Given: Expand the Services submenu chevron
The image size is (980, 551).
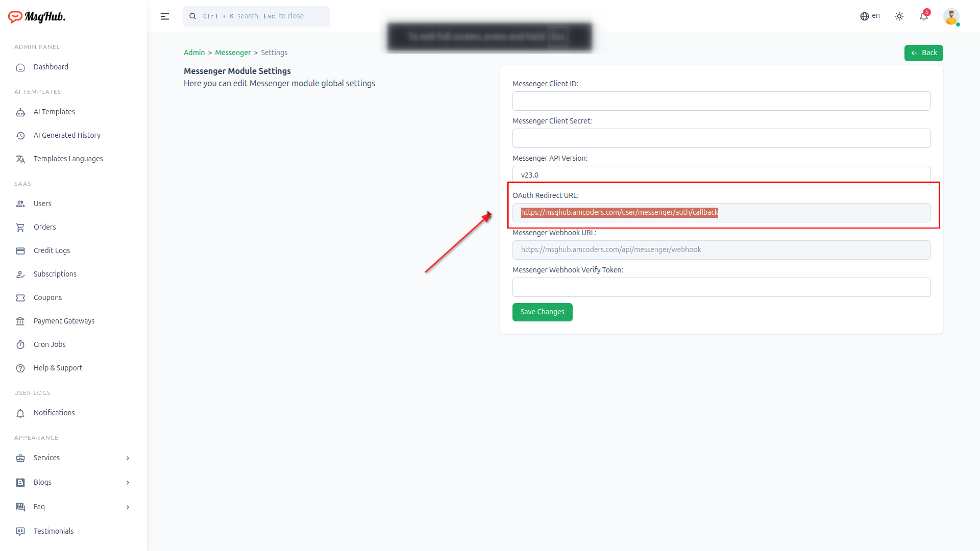Looking at the screenshot, I should click(x=128, y=458).
